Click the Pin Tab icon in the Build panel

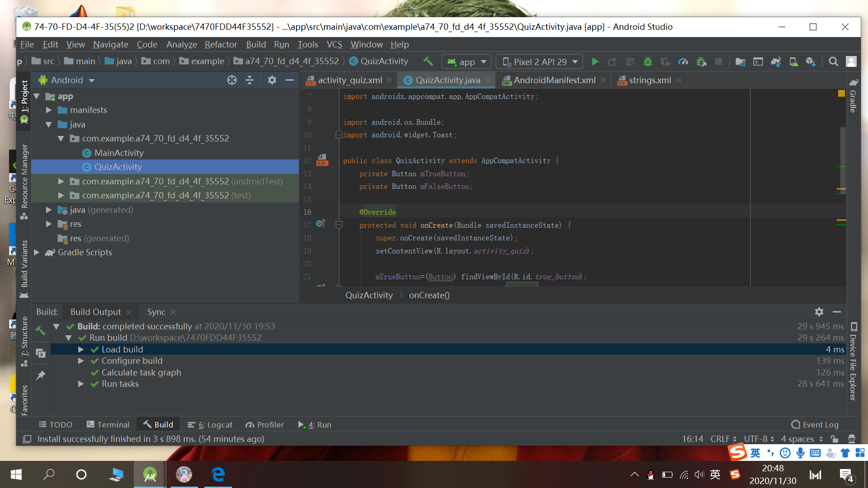pyautogui.click(x=41, y=375)
